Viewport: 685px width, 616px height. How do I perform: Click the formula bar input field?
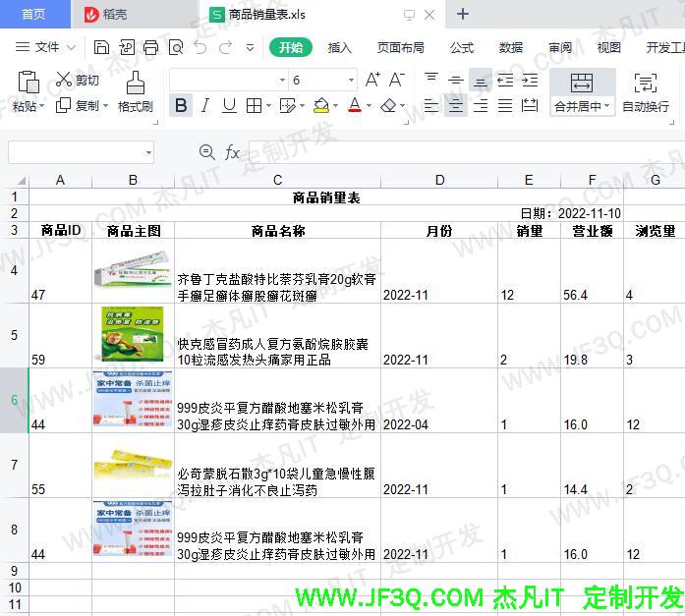click(467, 152)
